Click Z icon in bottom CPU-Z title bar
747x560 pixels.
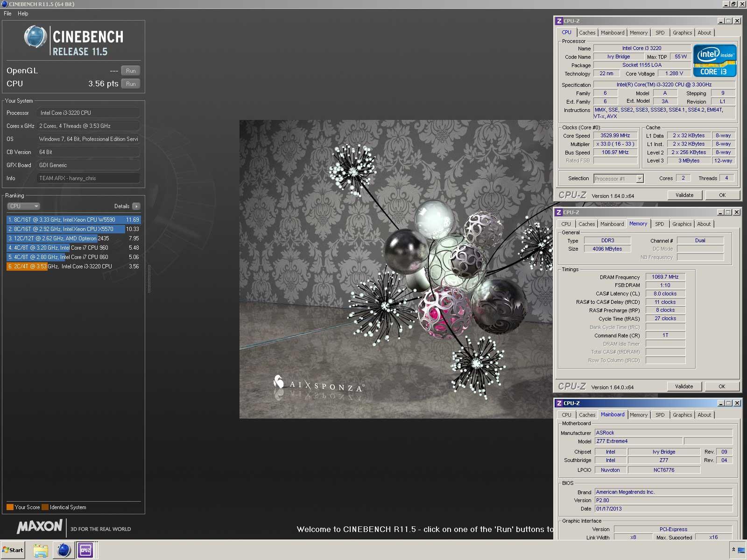point(559,403)
